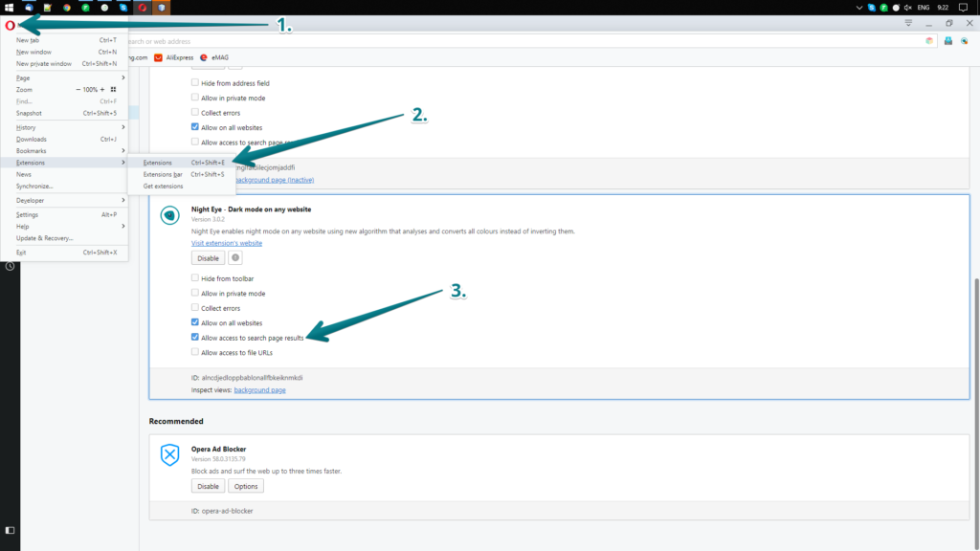Viewport: 980px width, 551px height.
Task: Click inside the search or web address bar
Action: pyautogui.click(x=479, y=40)
